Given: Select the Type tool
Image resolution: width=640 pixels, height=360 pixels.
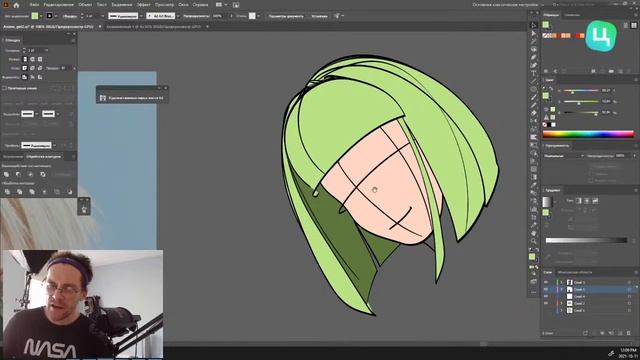Looking at the screenshot, I should [533, 73].
